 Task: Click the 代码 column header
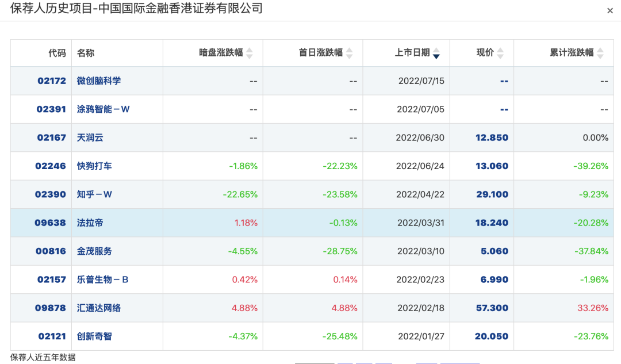(x=57, y=53)
